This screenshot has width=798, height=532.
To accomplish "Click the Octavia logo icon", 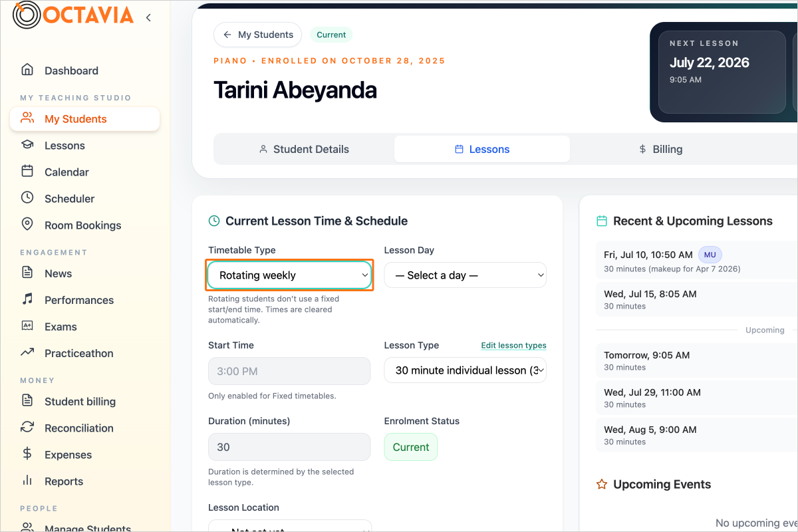I will 27,16.
